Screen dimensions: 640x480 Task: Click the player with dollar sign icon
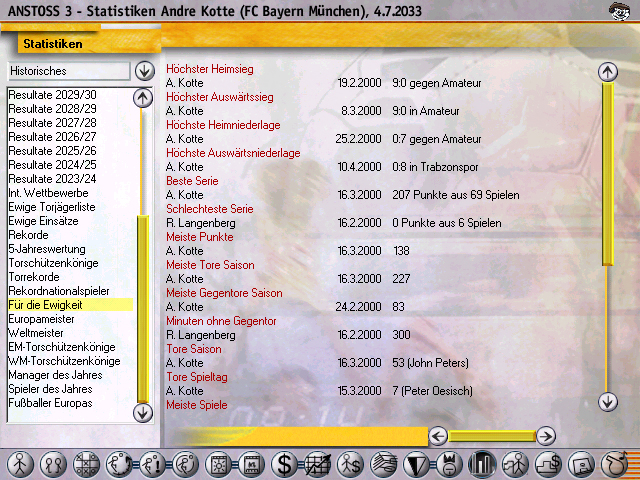(x=351, y=464)
